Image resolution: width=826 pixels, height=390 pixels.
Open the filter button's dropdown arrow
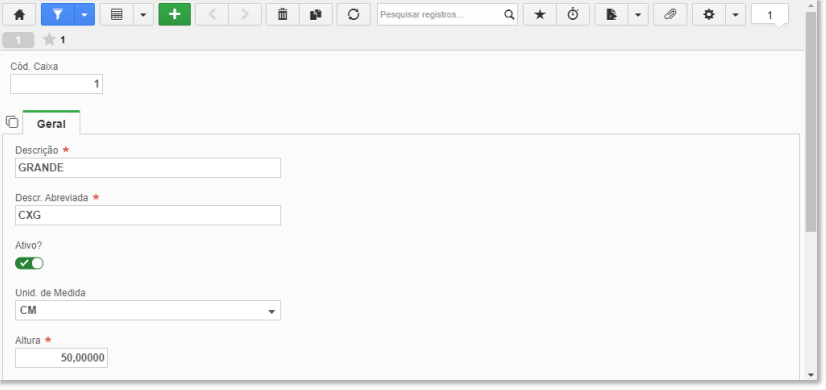[x=84, y=15]
